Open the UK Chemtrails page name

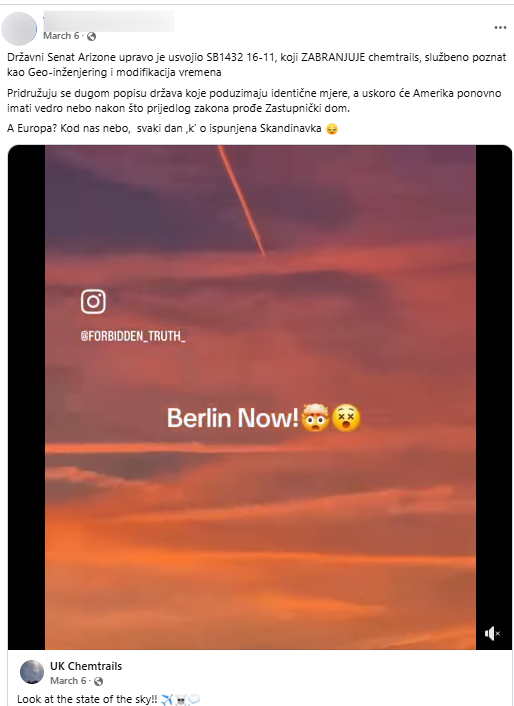click(86, 666)
